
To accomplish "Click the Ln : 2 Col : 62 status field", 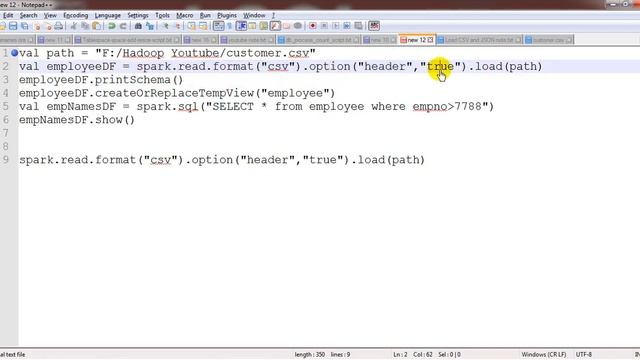I will click(x=413, y=354).
